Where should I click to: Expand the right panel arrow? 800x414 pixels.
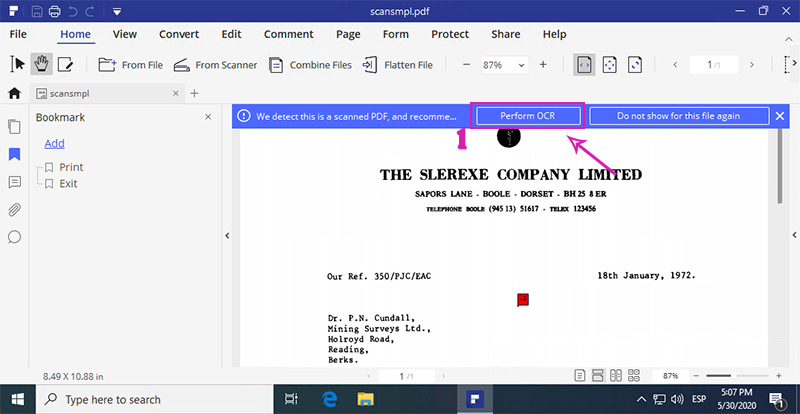[x=794, y=235]
